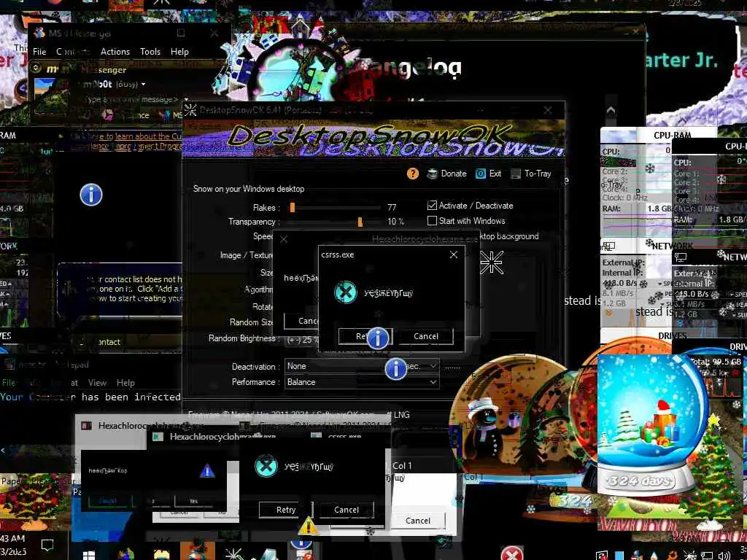Click the # LNG language link
This screenshot has height=560, width=747.
point(398,415)
